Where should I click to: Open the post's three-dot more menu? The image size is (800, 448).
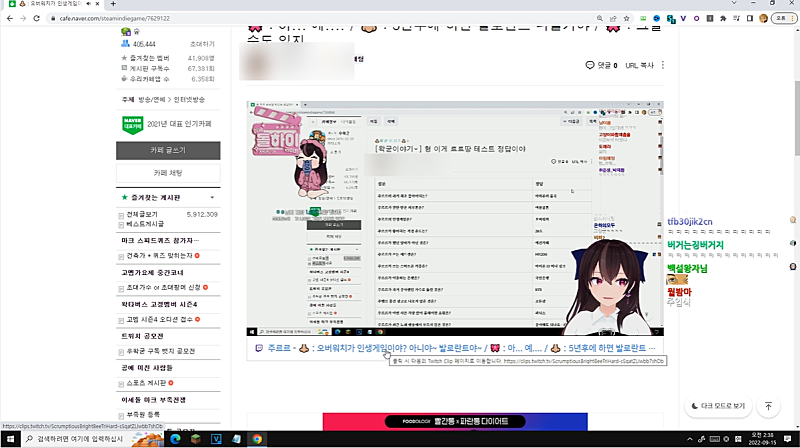[663, 65]
